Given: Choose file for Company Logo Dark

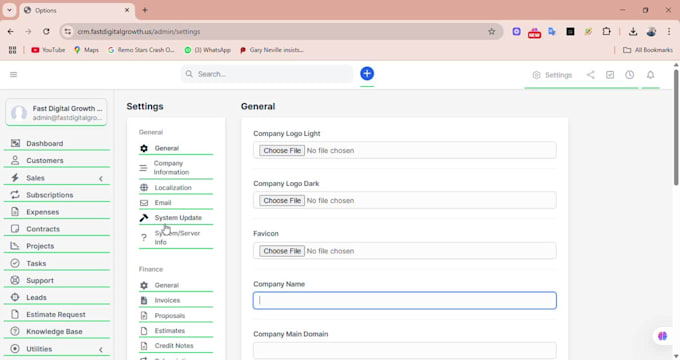Looking at the screenshot, I should pyautogui.click(x=282, y=200).
